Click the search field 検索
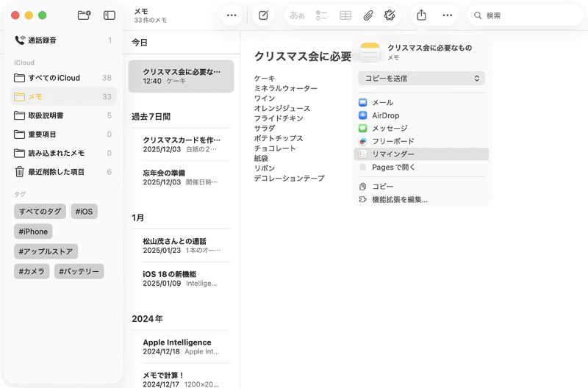 525,15
